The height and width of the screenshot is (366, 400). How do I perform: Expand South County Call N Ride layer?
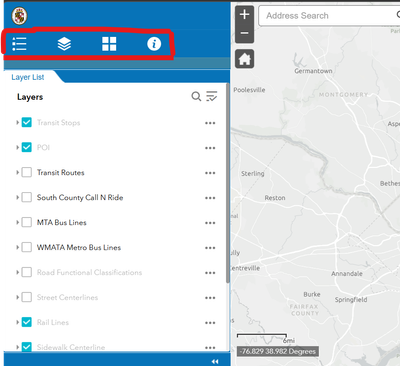[17, 197]
